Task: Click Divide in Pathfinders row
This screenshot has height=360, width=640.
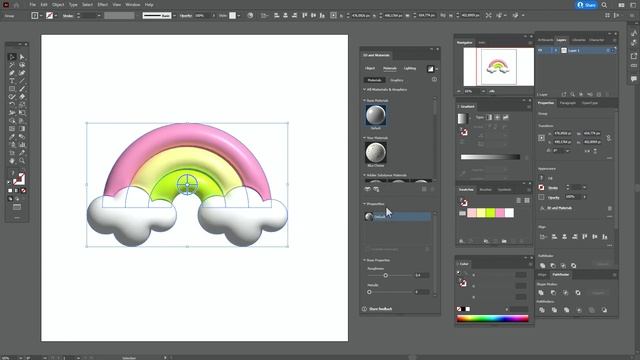Action: [x=542, y=310]
